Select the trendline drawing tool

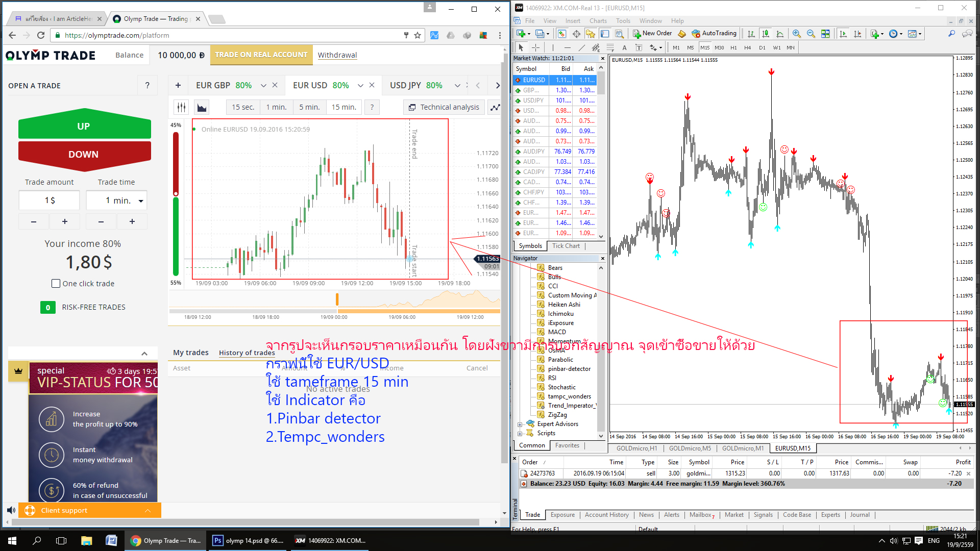[581, 47]
